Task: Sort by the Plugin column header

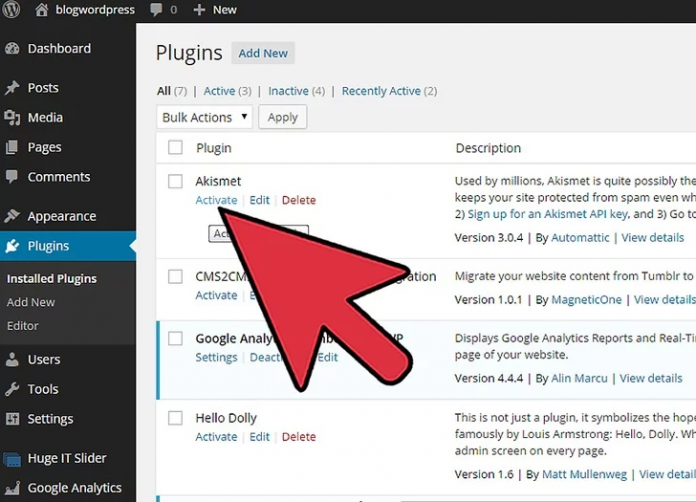Action: click(x=213, y=148)
